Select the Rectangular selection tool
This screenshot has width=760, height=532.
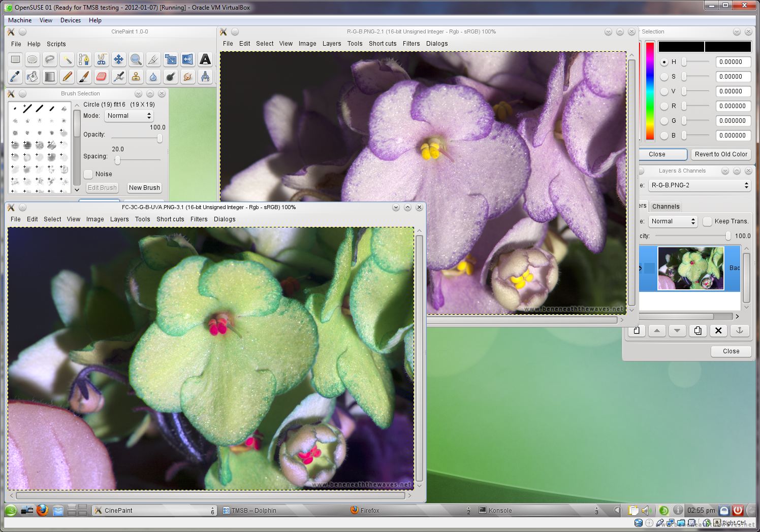(x=15, y=59)
